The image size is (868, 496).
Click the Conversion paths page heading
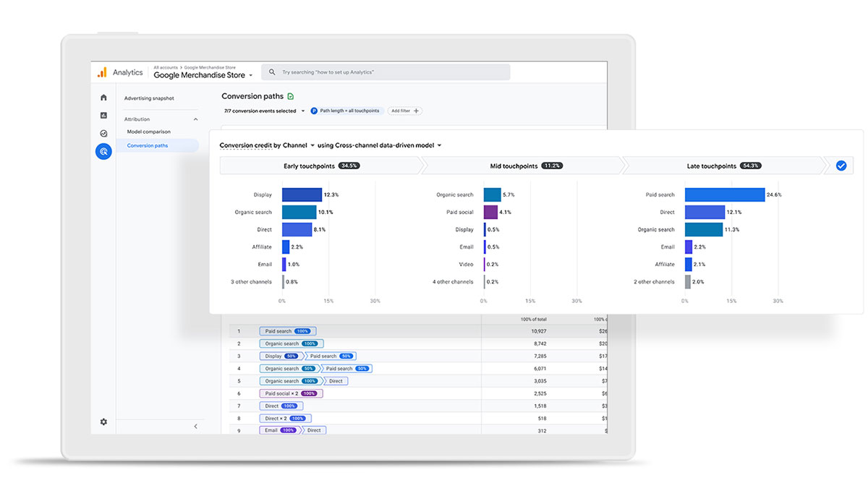coord(252,96)
